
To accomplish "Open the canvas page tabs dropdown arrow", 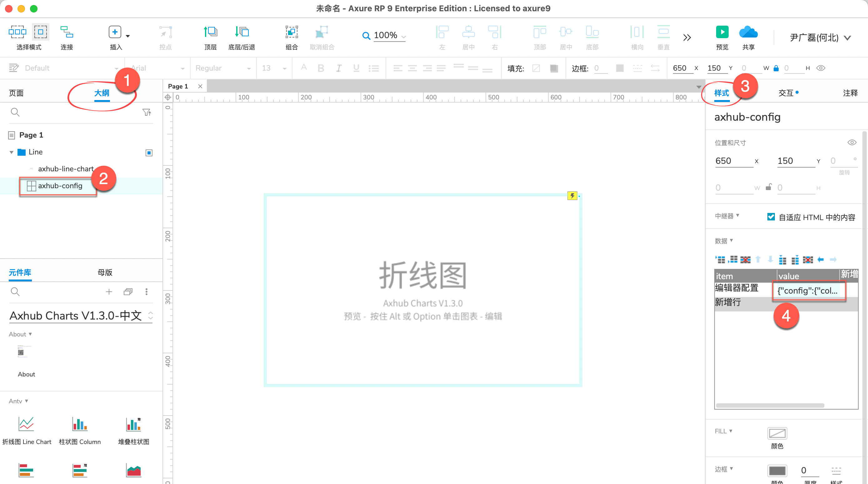I will coord(699,87).
